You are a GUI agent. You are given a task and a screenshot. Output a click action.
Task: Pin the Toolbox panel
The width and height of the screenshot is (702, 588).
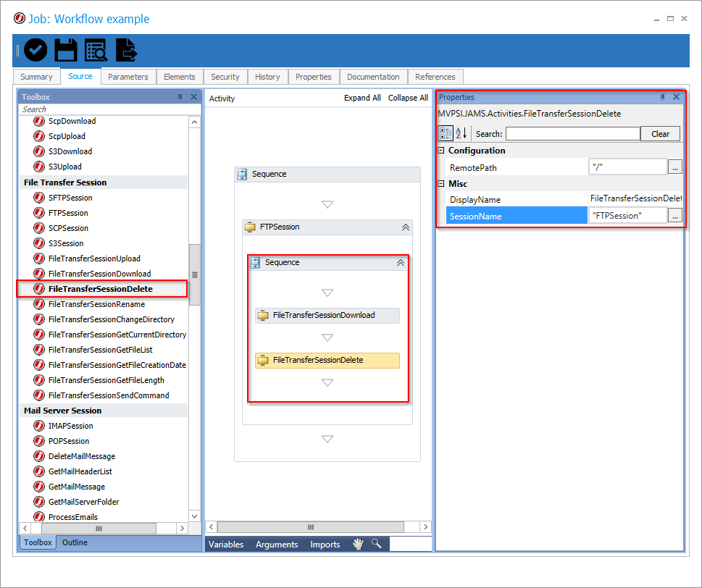pos(180,97)
